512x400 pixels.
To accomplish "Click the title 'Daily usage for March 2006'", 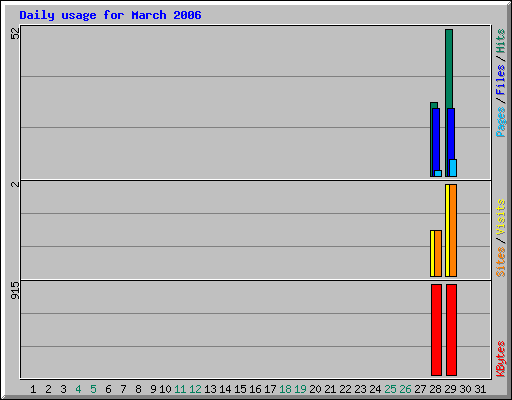I will coord(110,15).
